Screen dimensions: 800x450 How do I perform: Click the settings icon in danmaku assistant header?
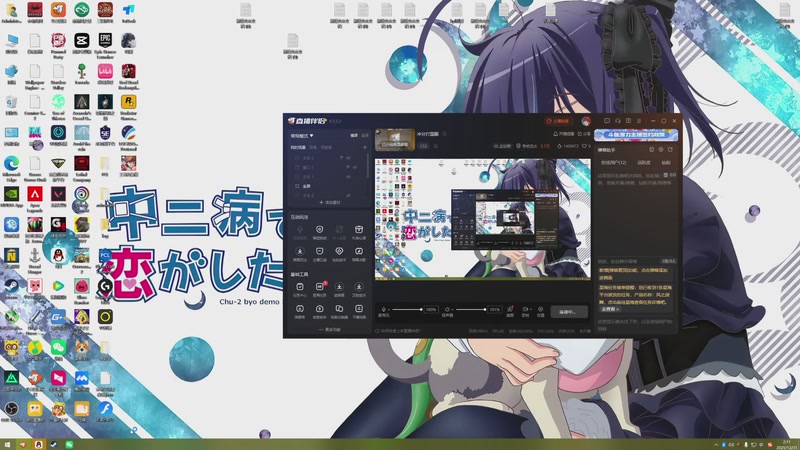(x=661, y=149)
